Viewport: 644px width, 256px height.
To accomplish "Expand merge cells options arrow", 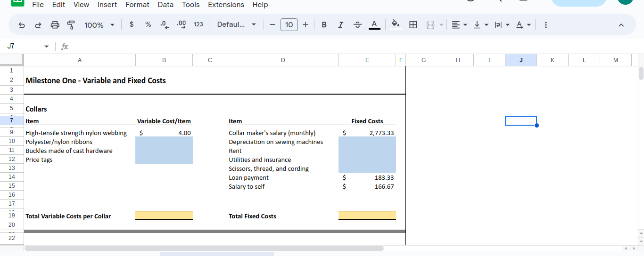I will tap(441, 24).
